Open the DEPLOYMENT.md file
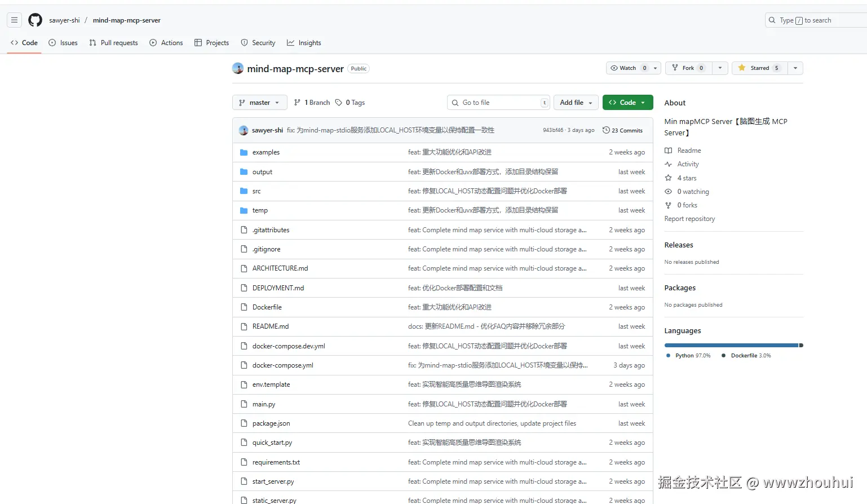Screen dimensions: 867x504 [278, 288]
